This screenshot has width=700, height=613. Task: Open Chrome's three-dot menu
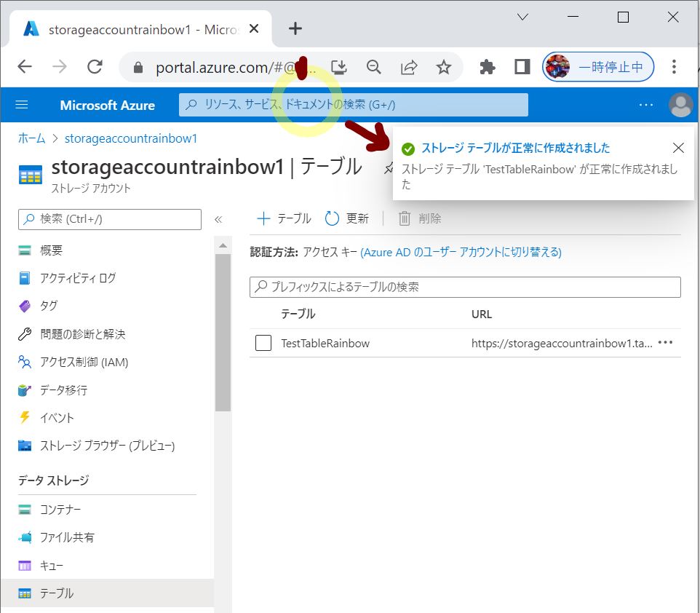click(x=674, y=67)
